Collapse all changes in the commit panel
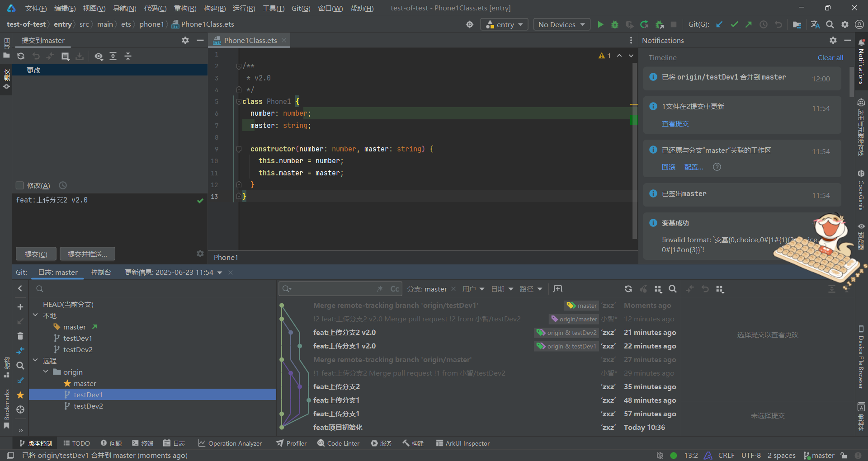 (x=128, y=56)
